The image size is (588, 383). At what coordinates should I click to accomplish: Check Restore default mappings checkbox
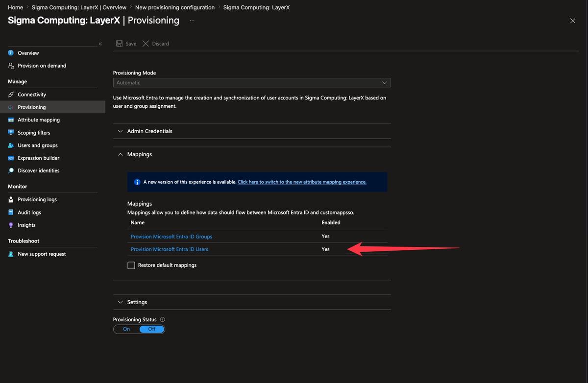[x=131, y=265]
